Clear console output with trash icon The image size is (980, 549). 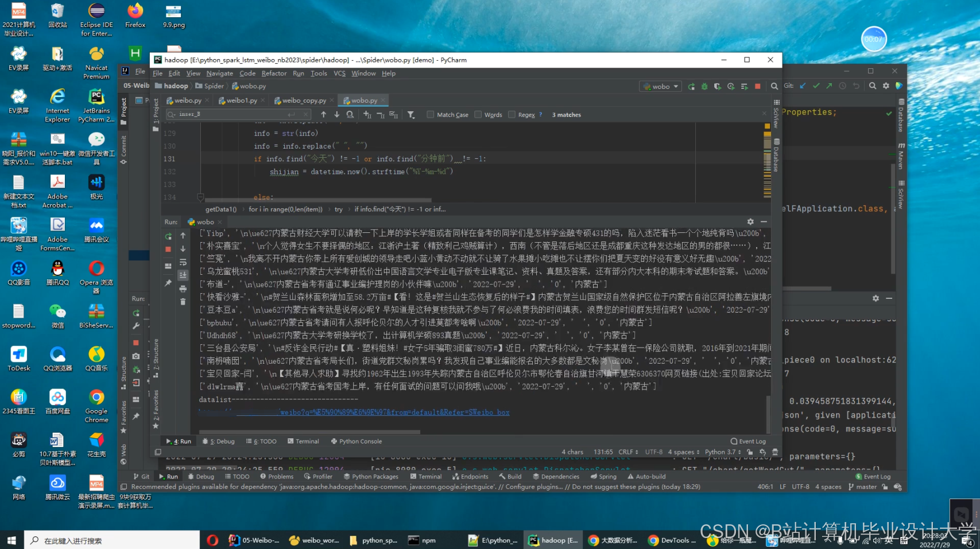click(x=183, y=302)
